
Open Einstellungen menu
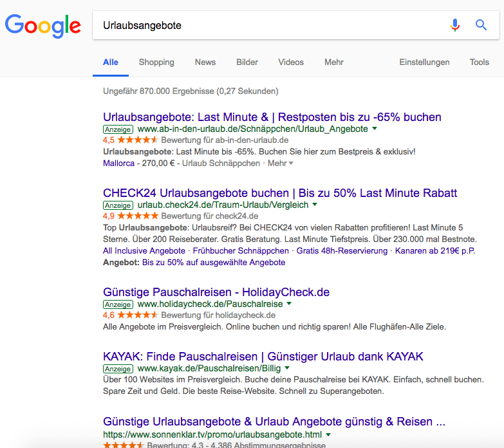tap(424, 62)
